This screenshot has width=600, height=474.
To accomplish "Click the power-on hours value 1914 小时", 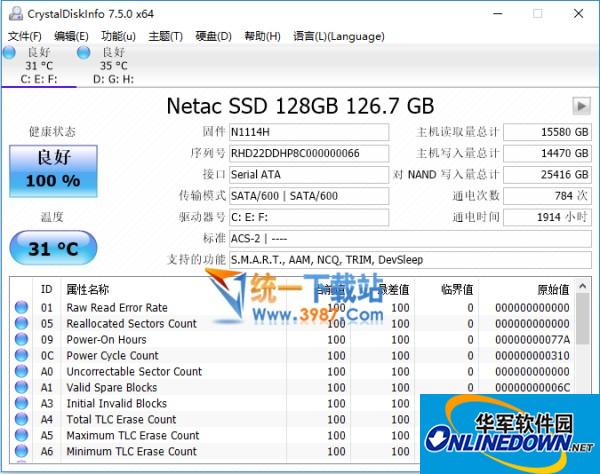I will (x=547, y=217).
